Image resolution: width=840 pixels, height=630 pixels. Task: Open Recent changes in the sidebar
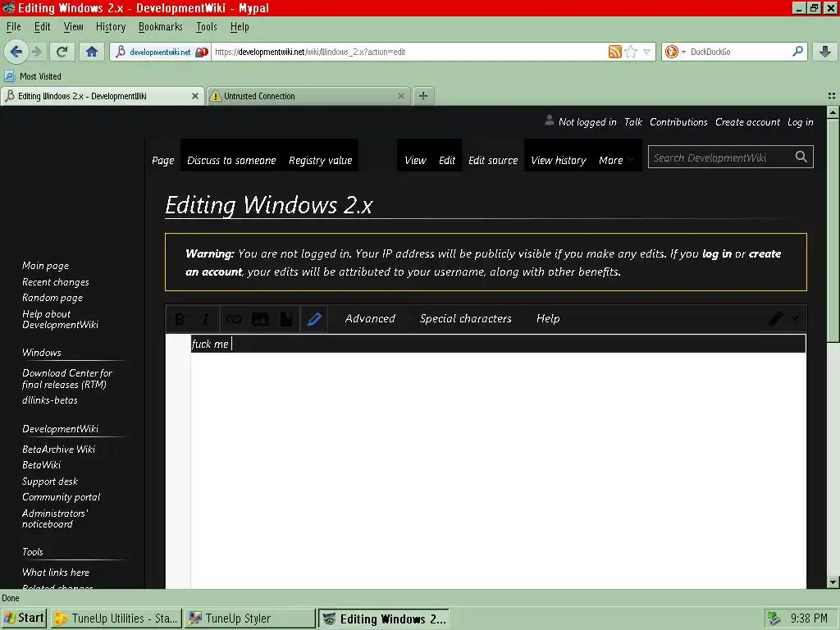(x=55, y=282)
